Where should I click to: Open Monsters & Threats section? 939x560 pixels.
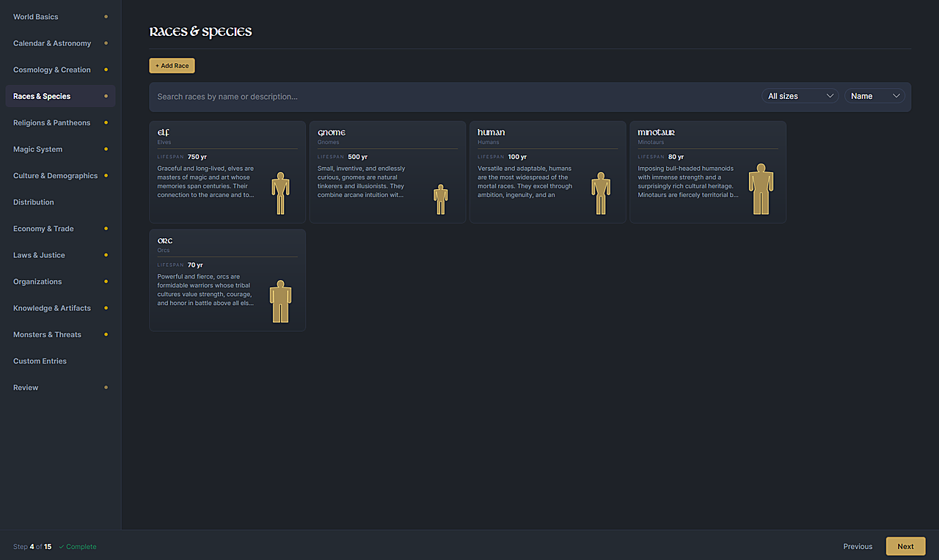click(x=60, y=334)
